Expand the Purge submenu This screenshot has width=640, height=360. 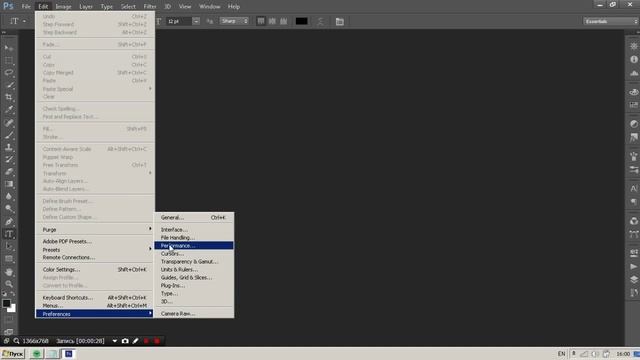pyautogui.click(x=94, y=230)
